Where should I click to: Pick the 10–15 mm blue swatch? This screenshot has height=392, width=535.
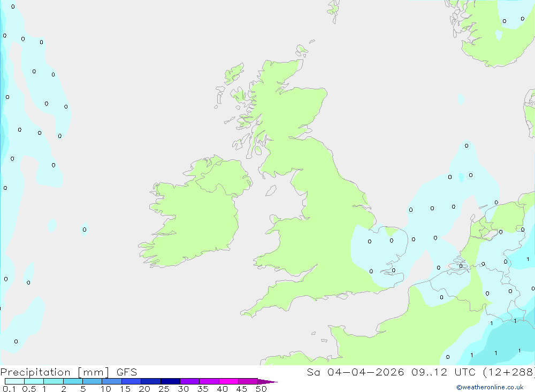coord(112,381)
